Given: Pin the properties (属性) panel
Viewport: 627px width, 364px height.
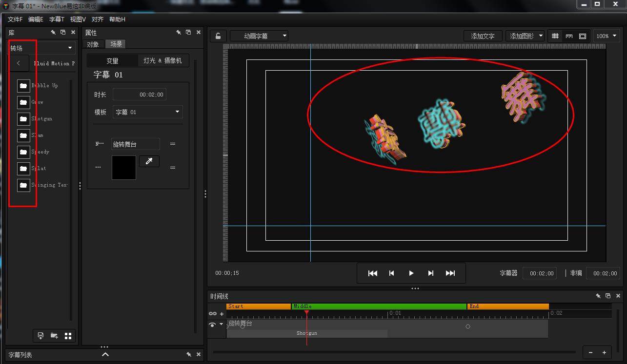Looking at the screenshot, I should (x=179, y=32).
